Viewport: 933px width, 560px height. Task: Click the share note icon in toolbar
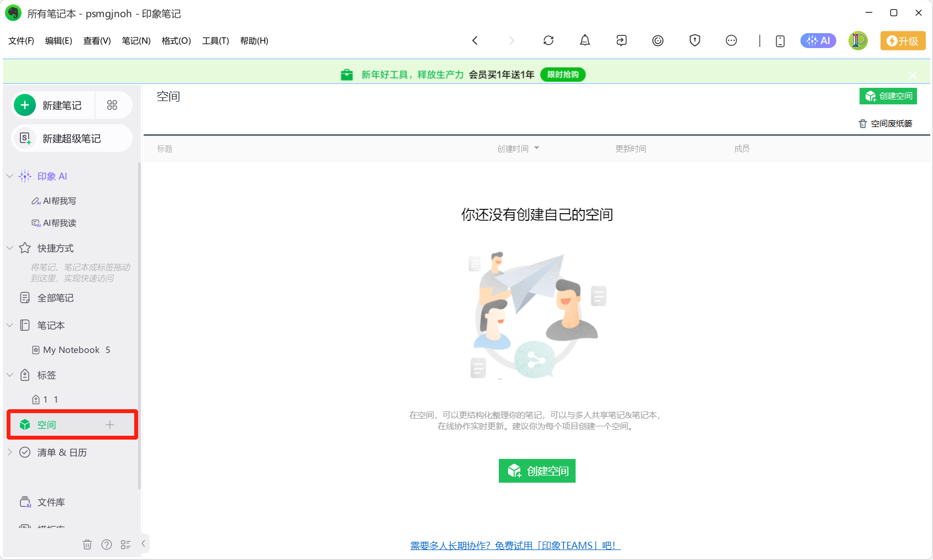point(621,40)
